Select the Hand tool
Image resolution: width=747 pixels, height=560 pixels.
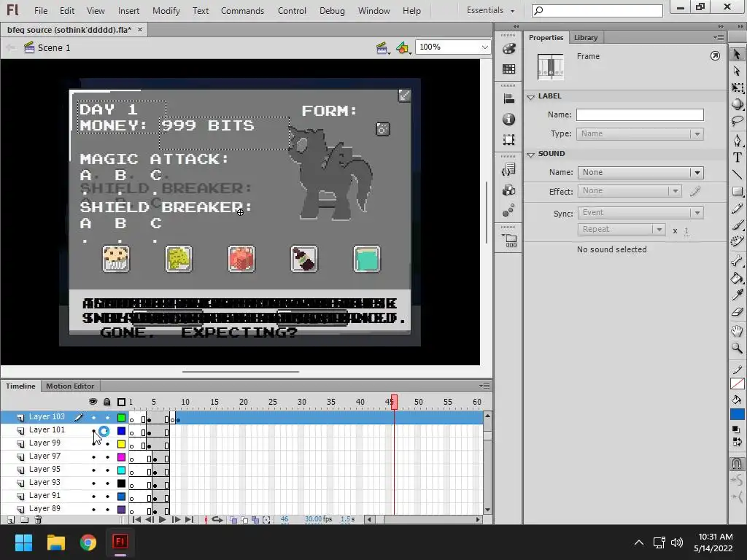click(x=737, y=331)
